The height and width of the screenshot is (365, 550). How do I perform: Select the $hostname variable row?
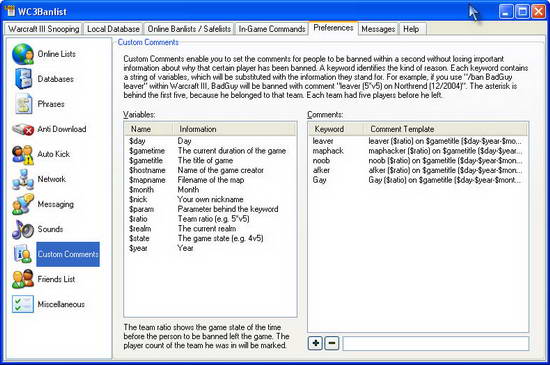[x=210, y=170]
